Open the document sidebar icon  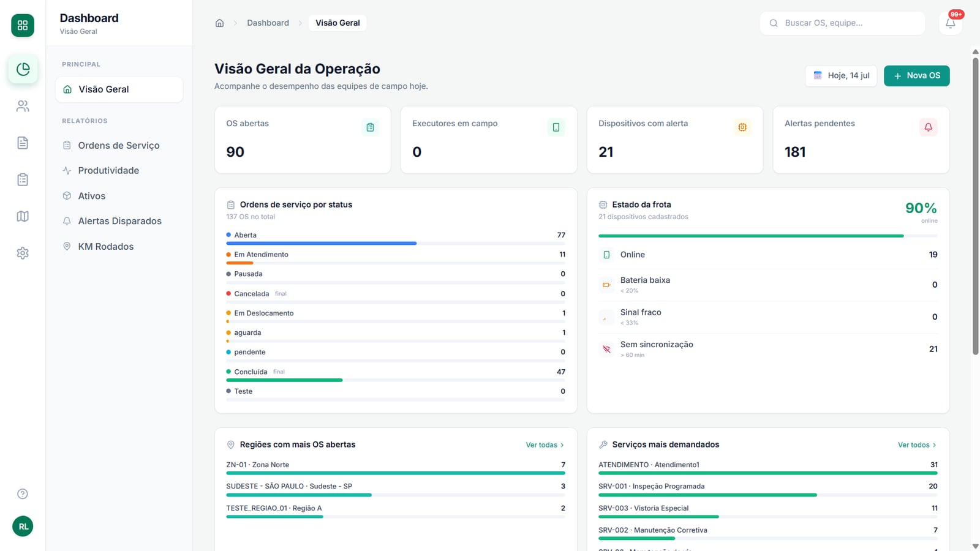(23, 143)
